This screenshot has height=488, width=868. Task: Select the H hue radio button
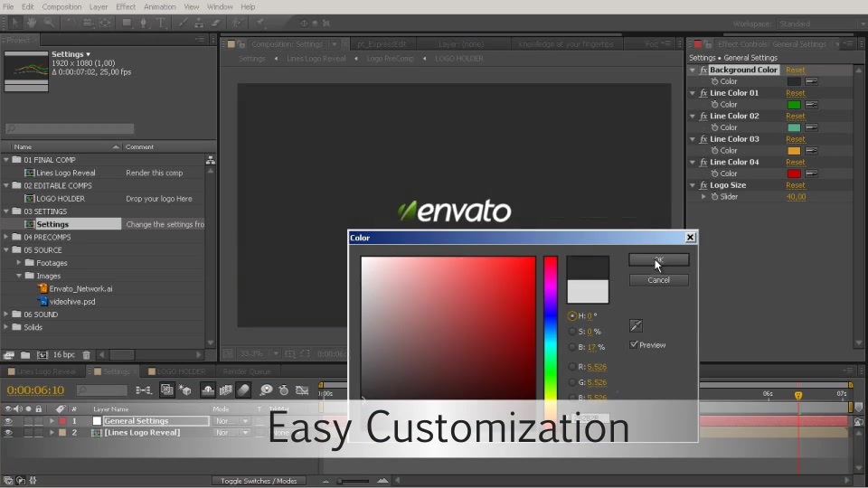coord(571,316)
